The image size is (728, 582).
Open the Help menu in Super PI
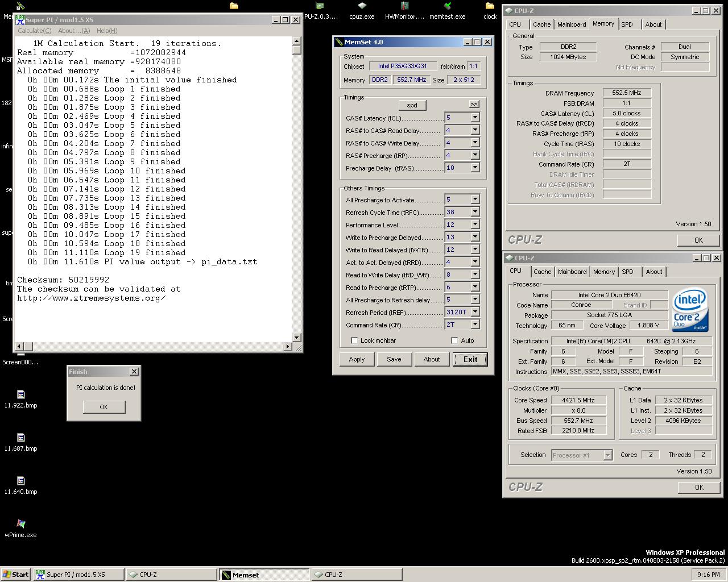coord(107,31)
